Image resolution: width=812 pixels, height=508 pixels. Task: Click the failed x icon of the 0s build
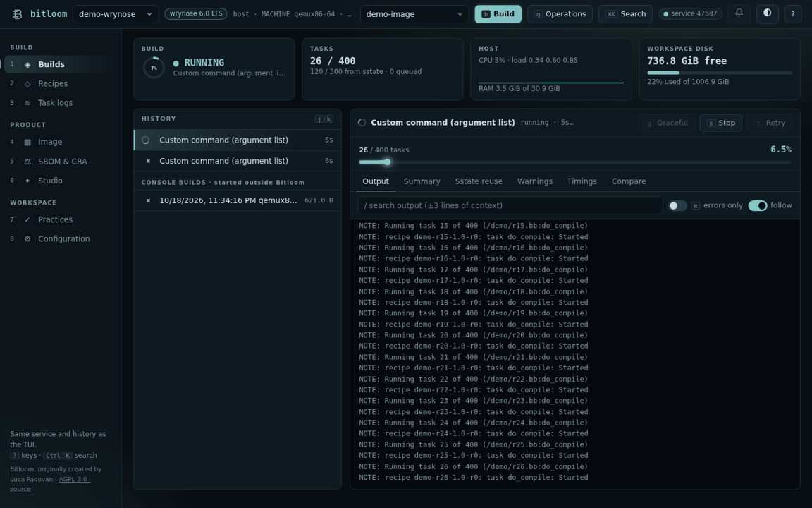(148, 161)
